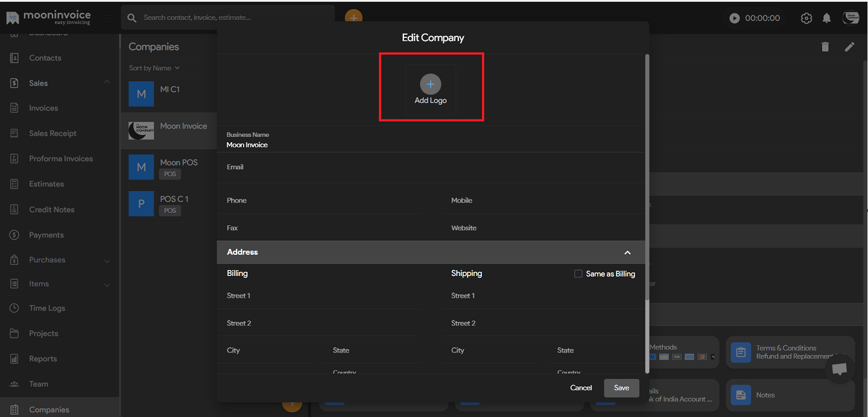Start the timer play button
868x417 pixels.
click(x=734, y=18)
